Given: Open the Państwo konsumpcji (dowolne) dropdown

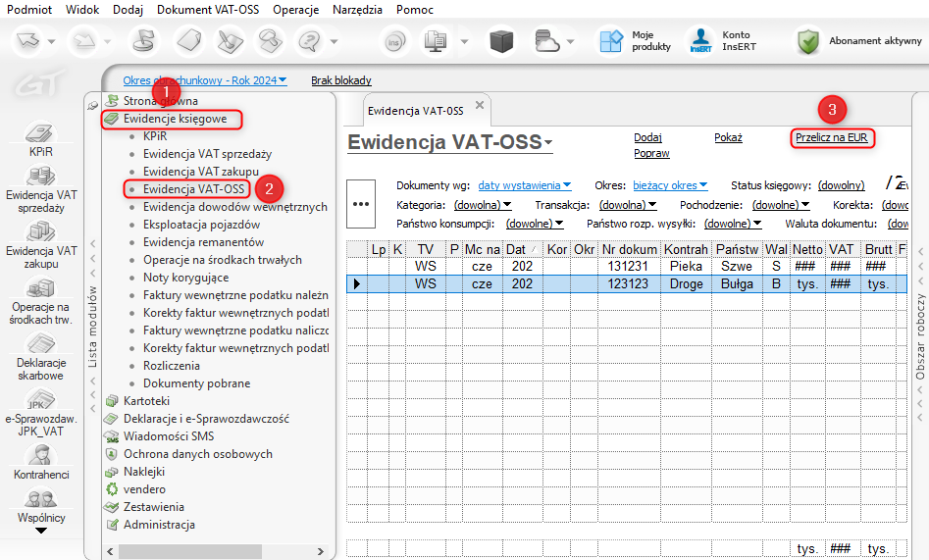Looking at the screenshot, I should tap(535, 224).
